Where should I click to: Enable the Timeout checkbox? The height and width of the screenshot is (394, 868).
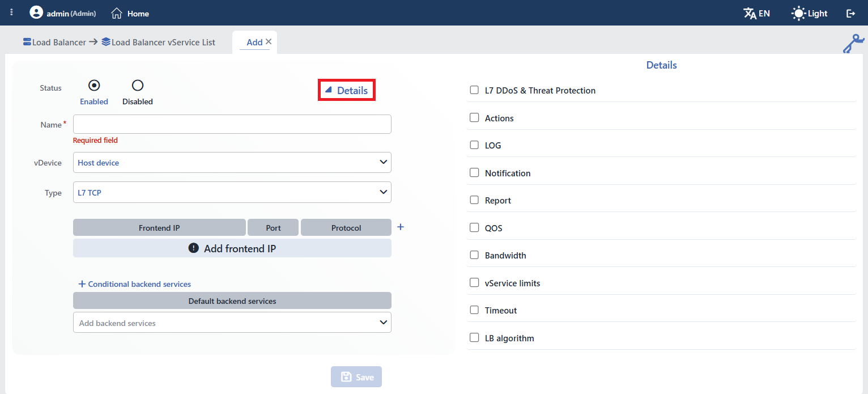pyautogui.click(x=474, y=310)
